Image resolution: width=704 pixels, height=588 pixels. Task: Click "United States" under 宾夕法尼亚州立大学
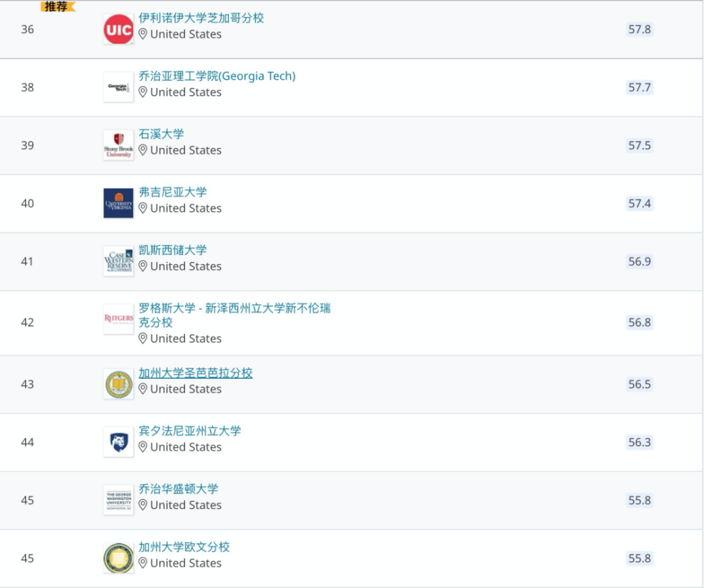pyautogui.click(x=186, y=446)
